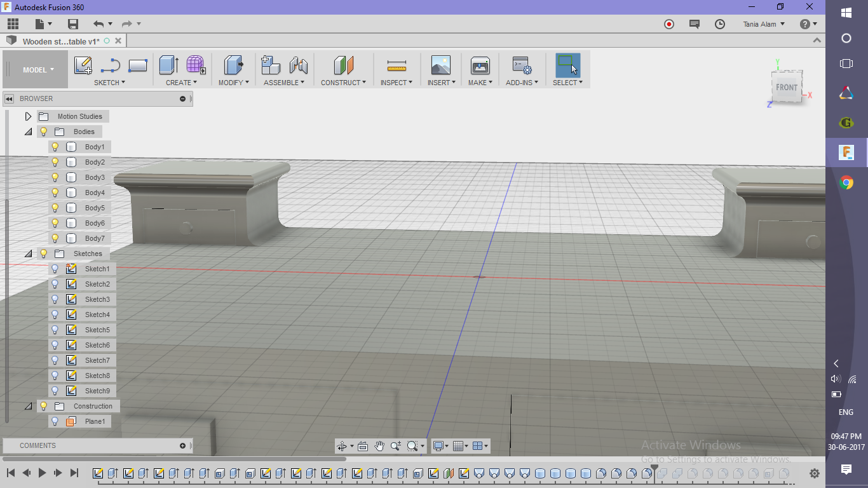Screen dimensions: 868x488
Task: Show Sketch1 using its lightbulb
Action: pyautogui.click(x=55, y=269)
